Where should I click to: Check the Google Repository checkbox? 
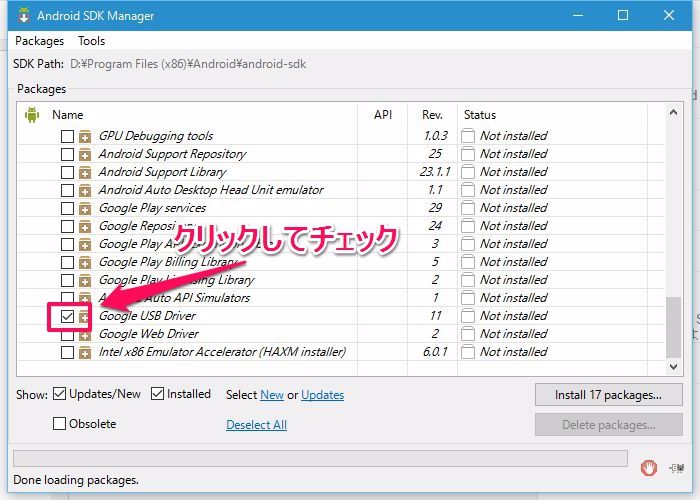click(x=67, y=226)
